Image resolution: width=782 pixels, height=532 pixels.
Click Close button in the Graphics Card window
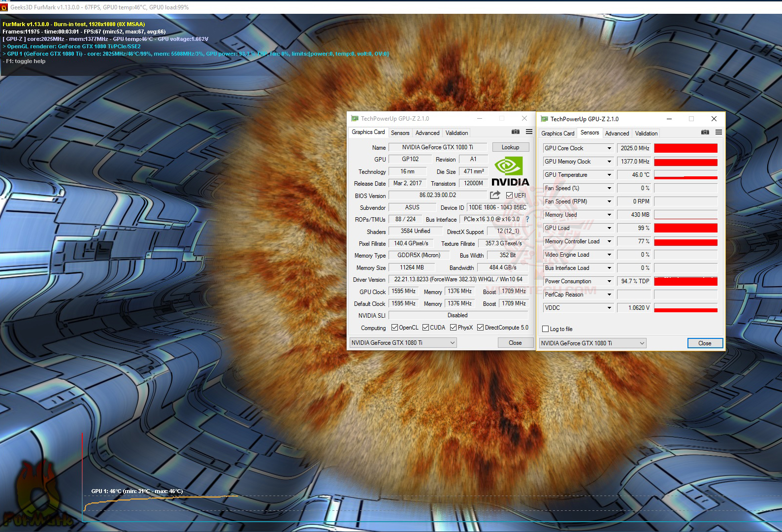tap(515, 343)
